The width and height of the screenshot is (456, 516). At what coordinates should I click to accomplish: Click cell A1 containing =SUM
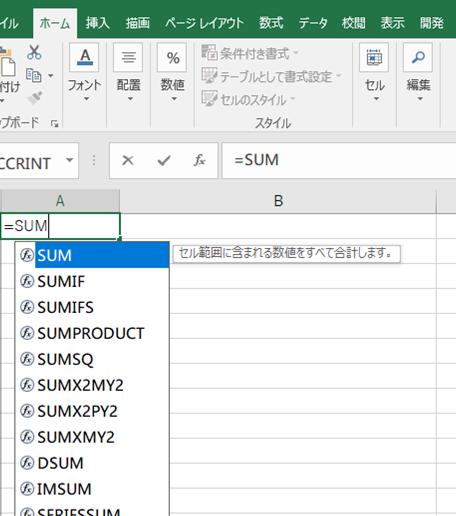[x=60, y=226]
